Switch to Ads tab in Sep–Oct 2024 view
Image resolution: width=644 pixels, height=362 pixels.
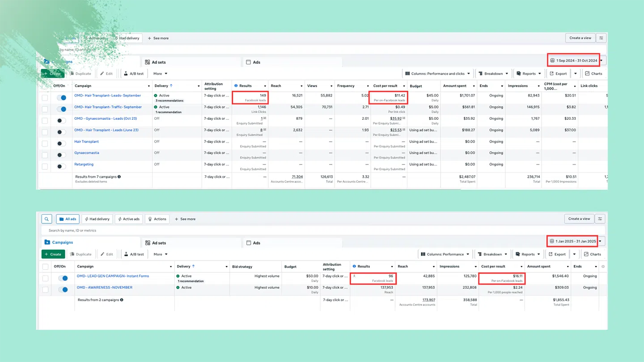point(292,62)
